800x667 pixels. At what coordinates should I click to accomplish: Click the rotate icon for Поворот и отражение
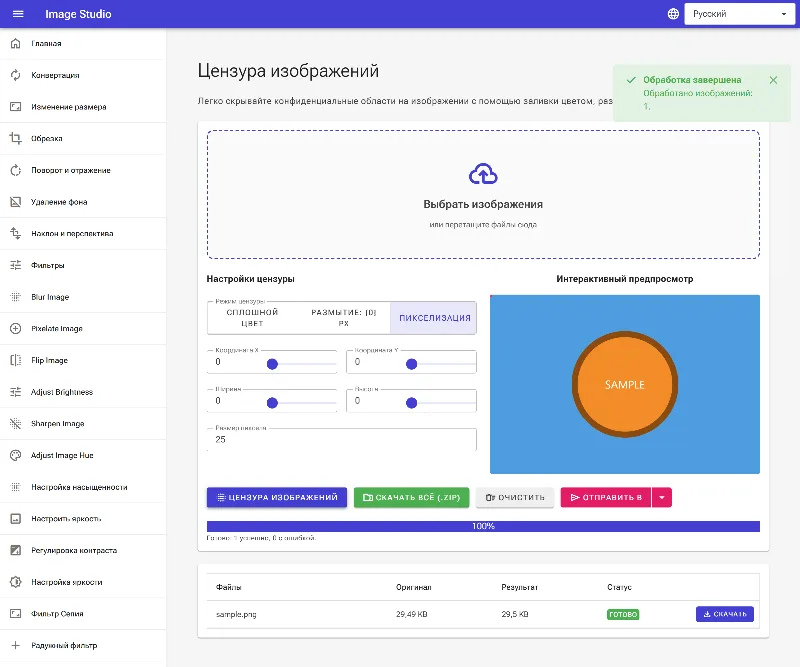point(16,170)
